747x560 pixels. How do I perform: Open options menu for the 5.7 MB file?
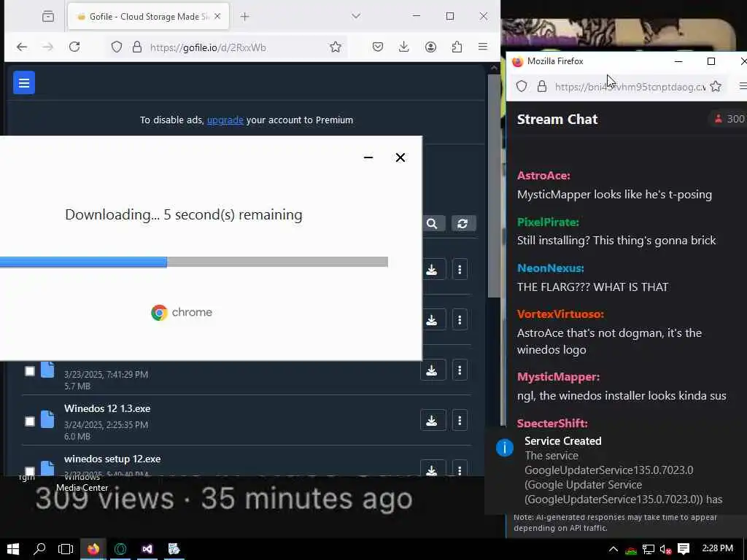(460, 370)
